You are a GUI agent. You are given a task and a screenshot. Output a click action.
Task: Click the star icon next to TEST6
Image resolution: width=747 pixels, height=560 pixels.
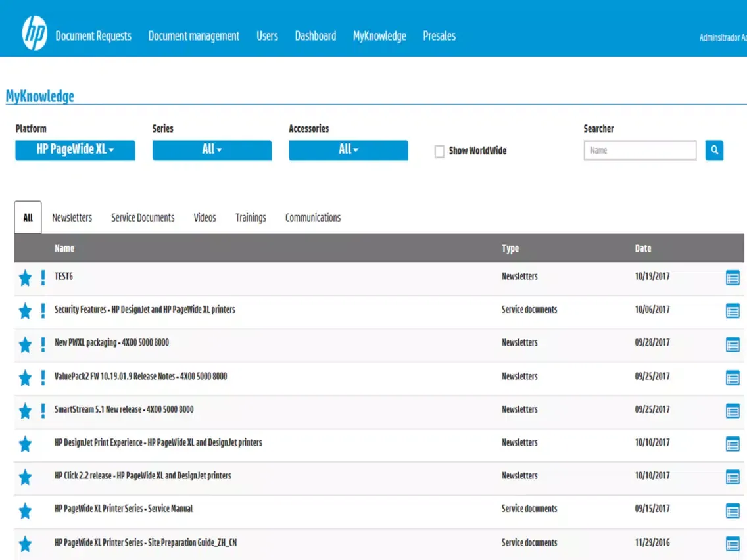(x=25, y=277)
